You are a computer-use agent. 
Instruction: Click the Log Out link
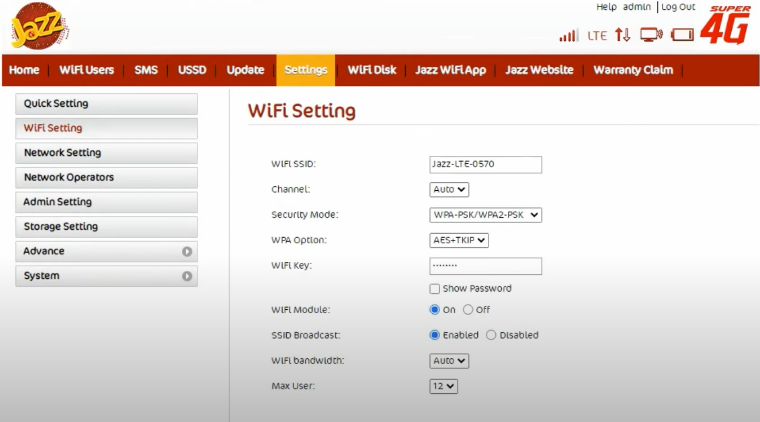(677, 7)
